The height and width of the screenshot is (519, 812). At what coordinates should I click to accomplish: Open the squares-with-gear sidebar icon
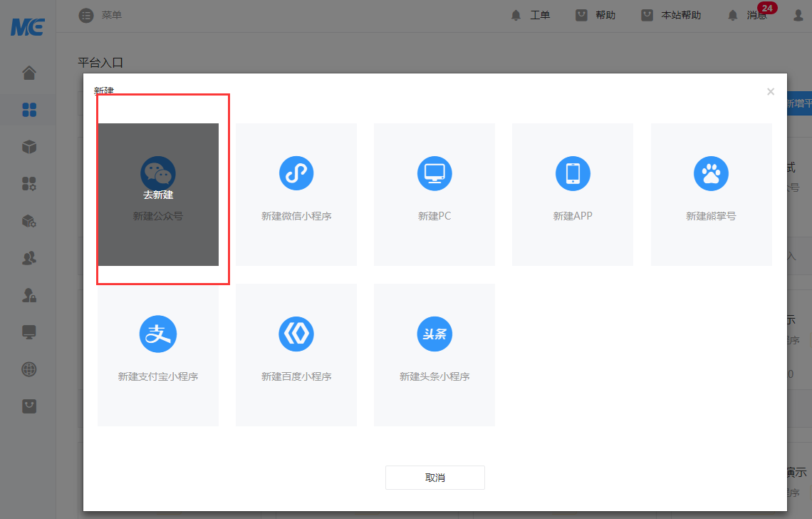[29, 183]
